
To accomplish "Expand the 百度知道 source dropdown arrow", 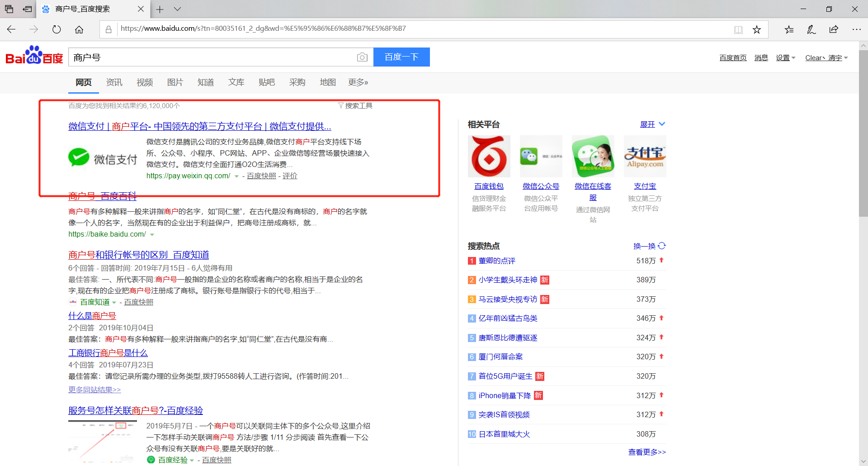I will pos(114,302).
